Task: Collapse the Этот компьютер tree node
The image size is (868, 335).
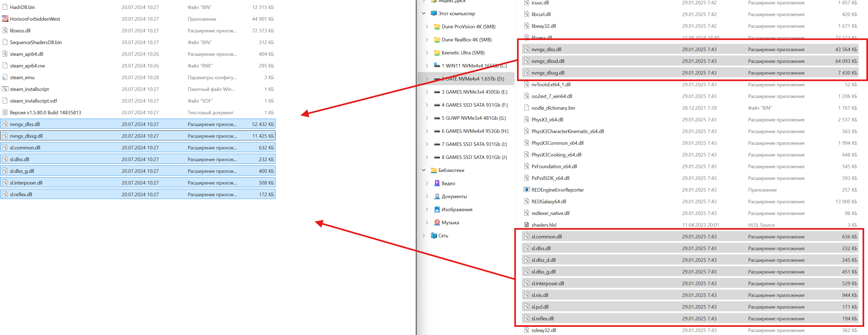Action: coord(424,14)
